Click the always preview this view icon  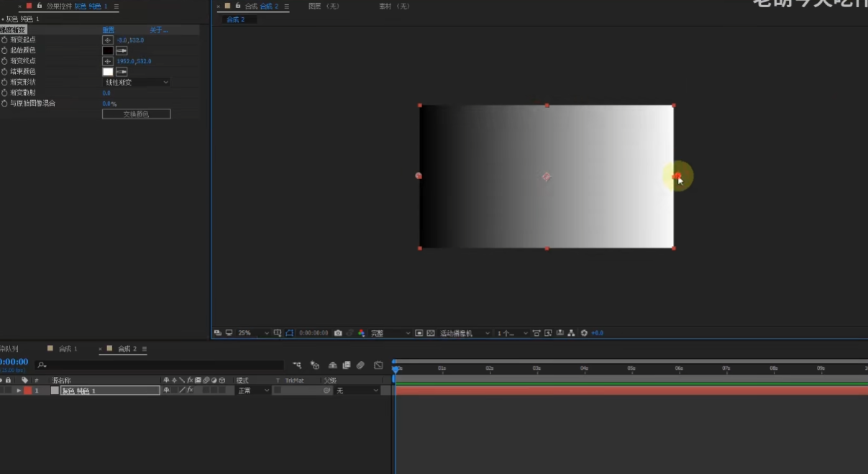tap(217, 333)
